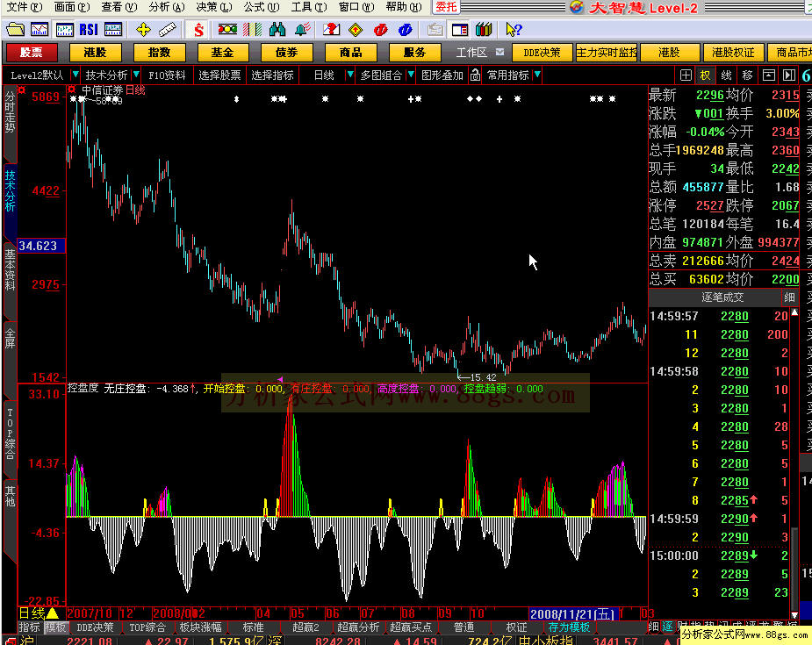Expand the 日线 period dropdown arrow
This screenshot has height=645, width=812.
point(350,75)
